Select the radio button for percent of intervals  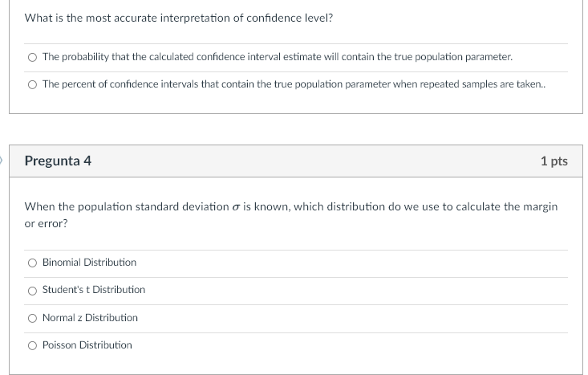pyautogui.click(x=32, y=84)
